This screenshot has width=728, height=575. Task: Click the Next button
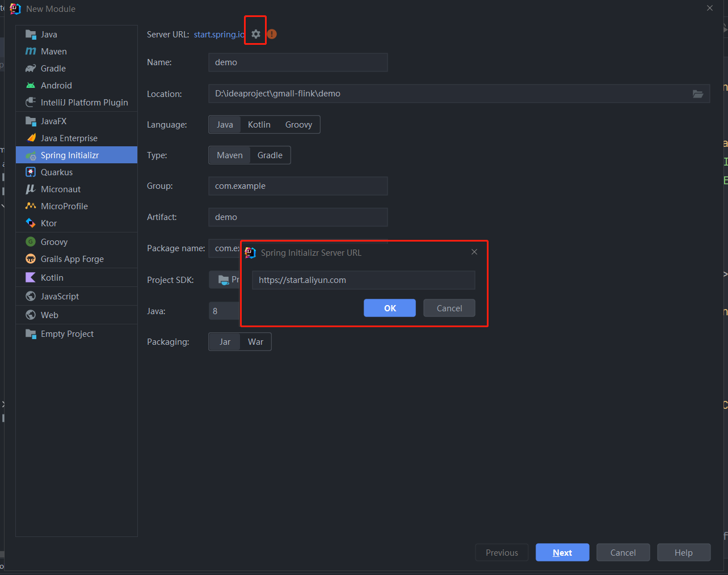point(562,552)
